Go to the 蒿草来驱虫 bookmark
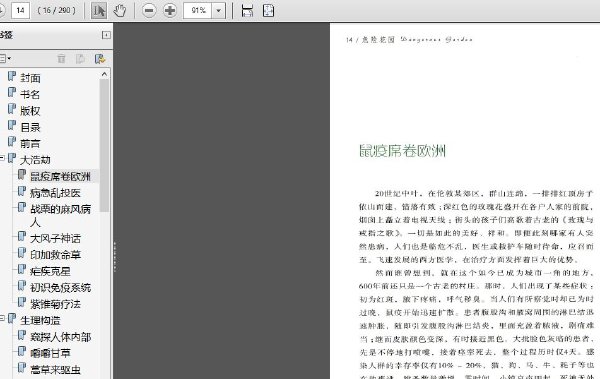The image size is (600, 379). click(55, 369)
